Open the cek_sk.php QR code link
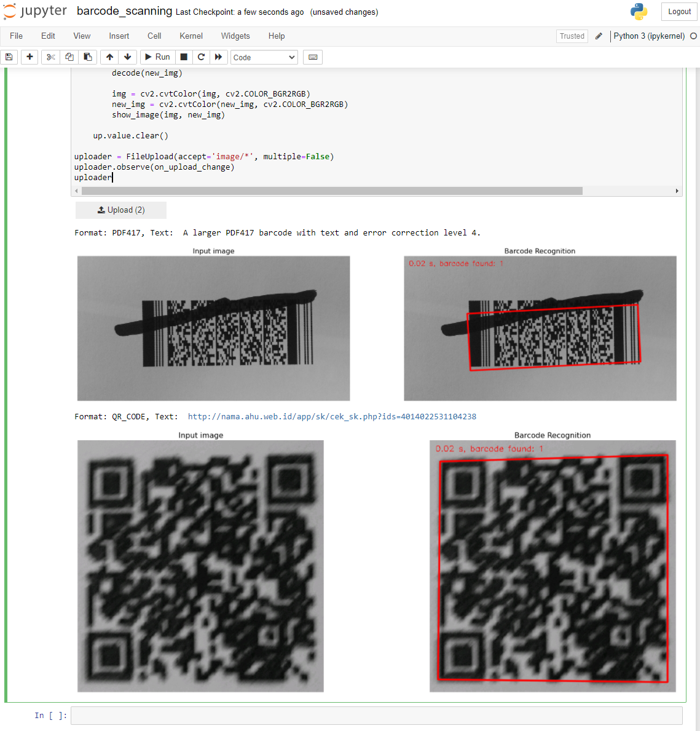This screenshot has width=700, height=731. pyautogui.click(x=332, y=416)
